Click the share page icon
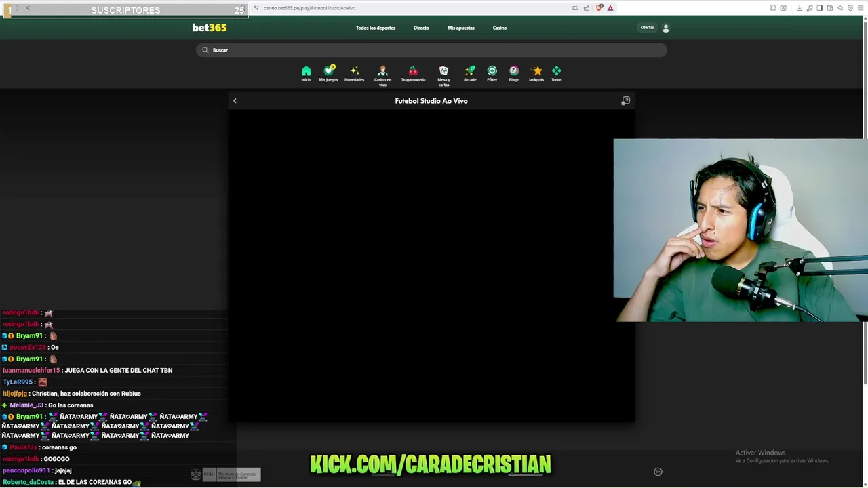 (586, 8)
